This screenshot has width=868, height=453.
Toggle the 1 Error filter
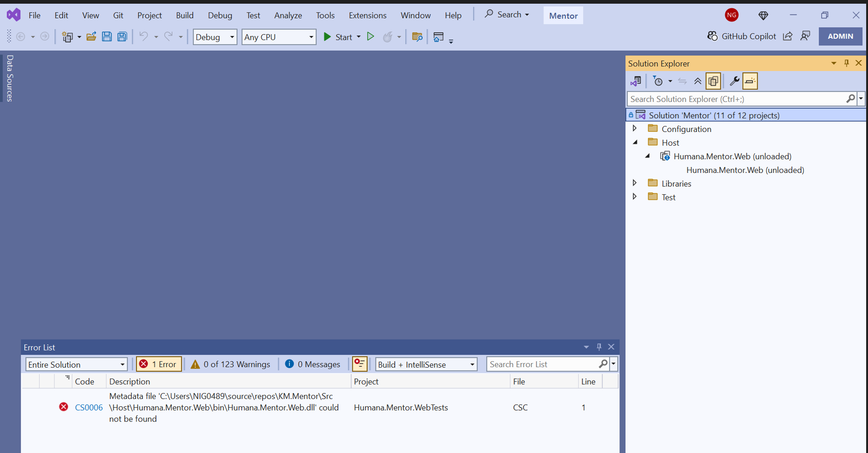point(159,364)
